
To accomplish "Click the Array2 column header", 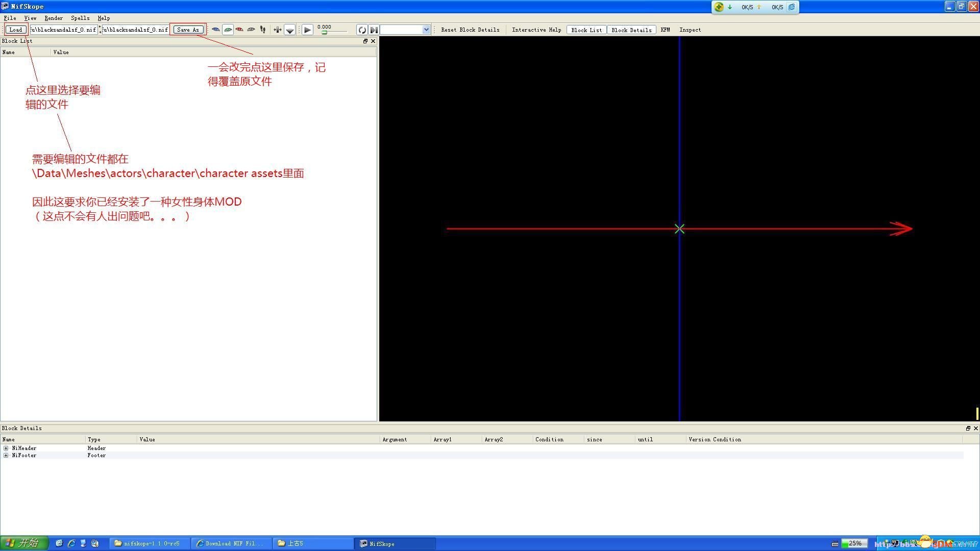I will click(x=508, y=439).
